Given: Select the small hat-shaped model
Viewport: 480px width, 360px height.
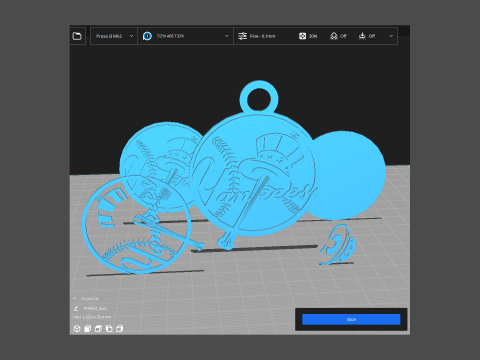Looking at the screenshot, I should tap(338, 245).
